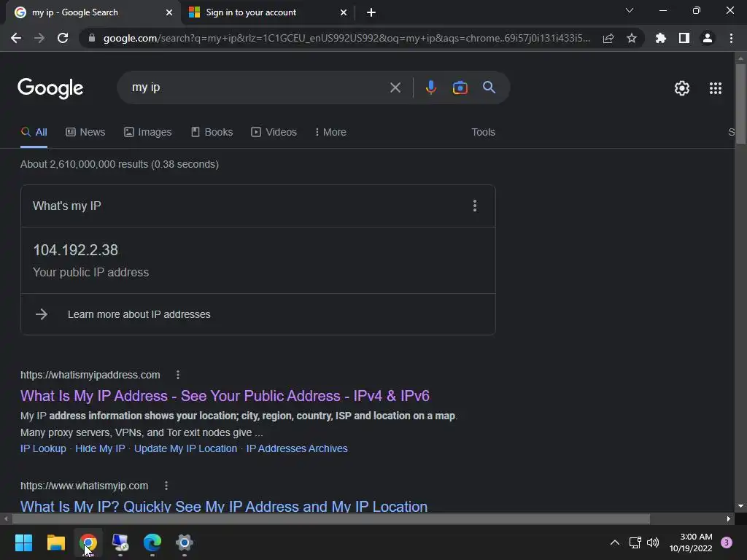
Task: Open the whatismyip.com result options menu
Action: pyautogui.click(x=166, y=486)
